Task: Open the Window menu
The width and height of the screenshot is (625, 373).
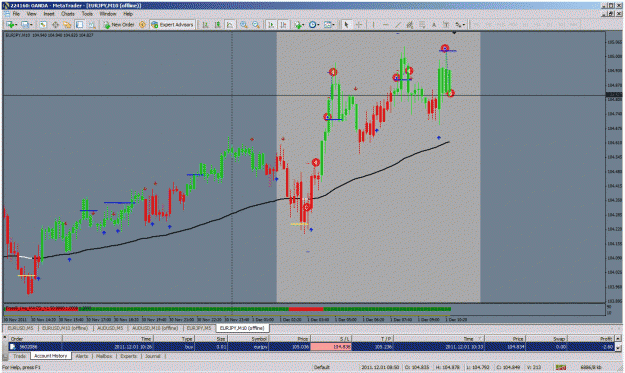Action: [108, 14]
